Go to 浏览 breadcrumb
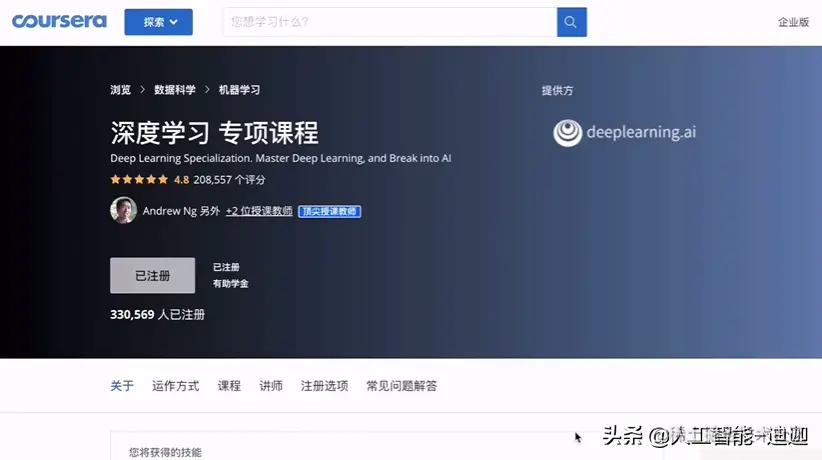Screen dimensions: 822x460 [x=120, y=90]
